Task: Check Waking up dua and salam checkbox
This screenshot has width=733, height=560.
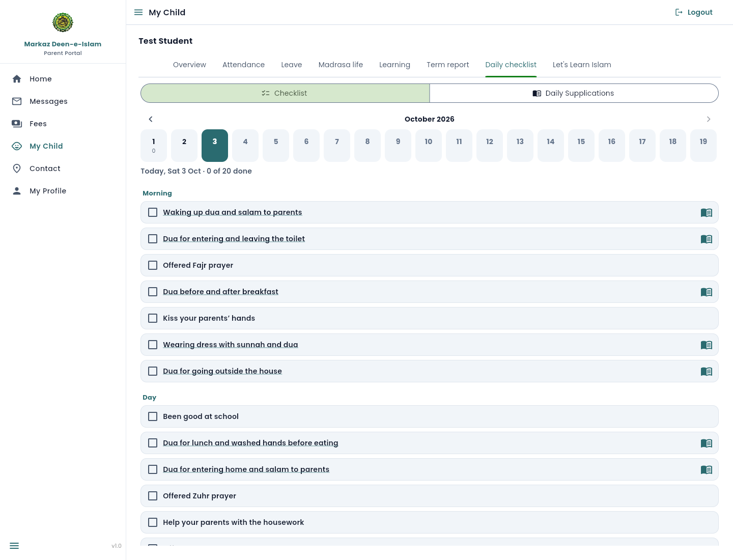Action: tap(153, 212)
